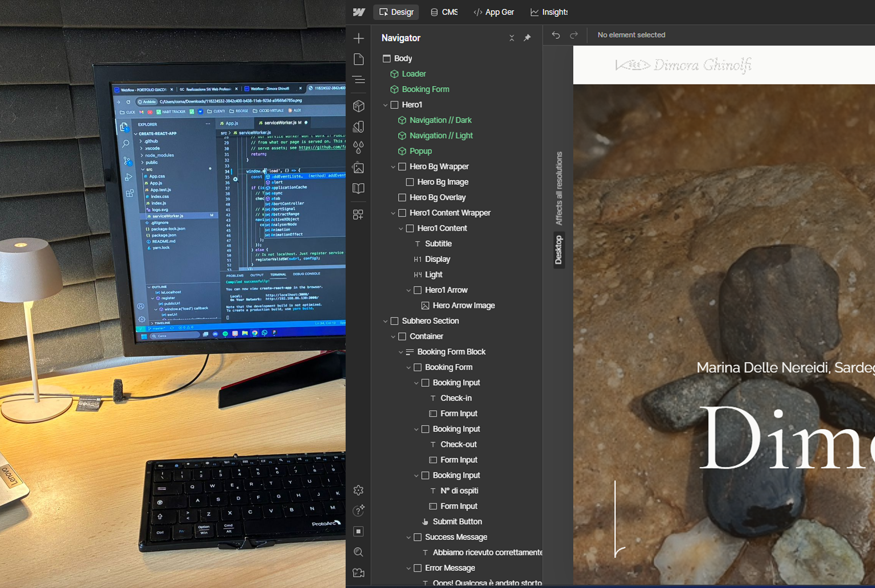
Task: Click the Dimora Ghinolfi logo on canvas
Action: click(683, 65)
